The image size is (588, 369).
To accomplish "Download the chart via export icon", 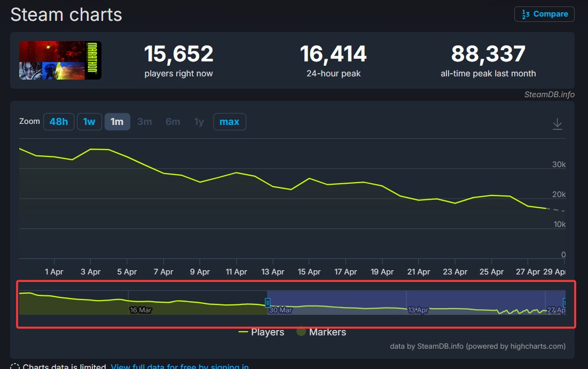I will point(558,123).
